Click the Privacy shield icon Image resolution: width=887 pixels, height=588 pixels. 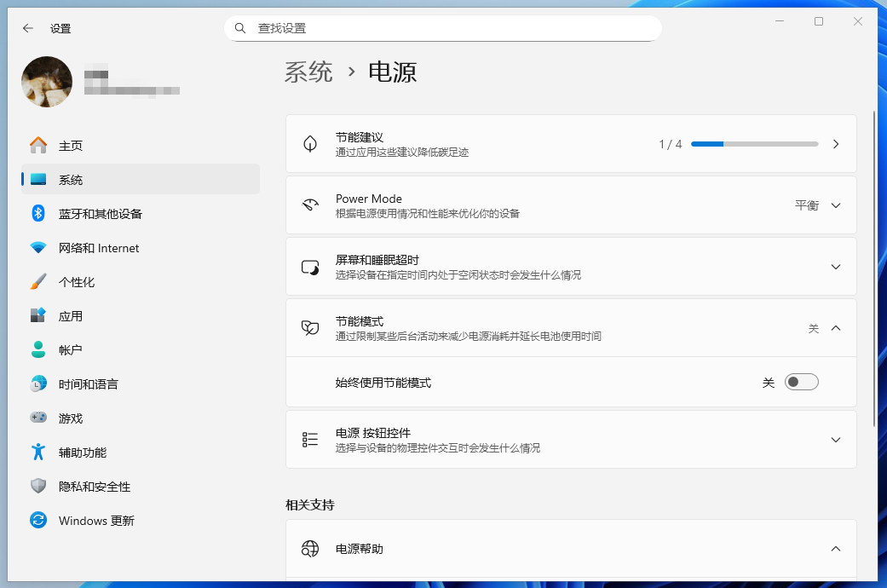coord(38,486)
